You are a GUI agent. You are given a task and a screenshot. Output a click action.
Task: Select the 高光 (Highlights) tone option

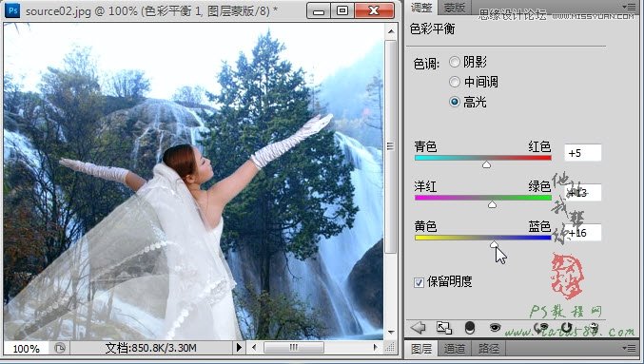click(x=455, y=102)
